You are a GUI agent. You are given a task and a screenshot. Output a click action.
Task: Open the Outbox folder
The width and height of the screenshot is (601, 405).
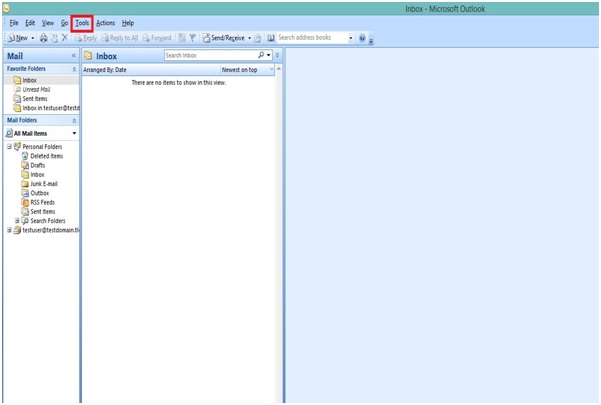tap(35, 193)
